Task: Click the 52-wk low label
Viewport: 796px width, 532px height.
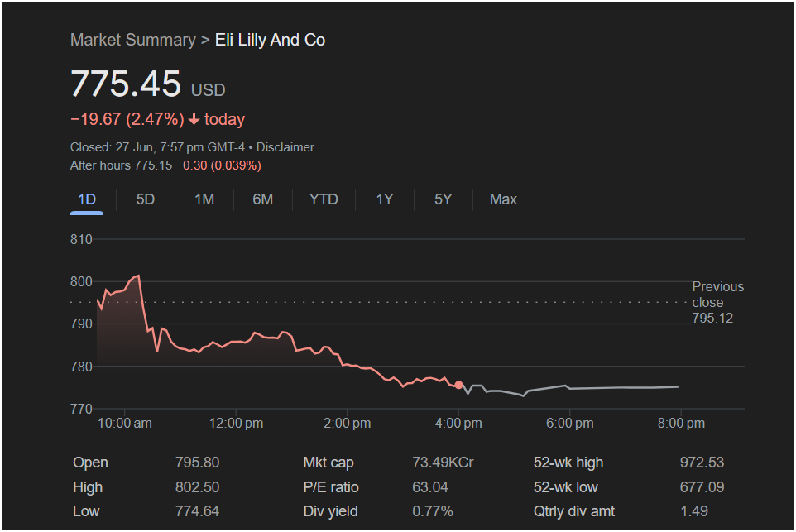Action: [565, 487]
